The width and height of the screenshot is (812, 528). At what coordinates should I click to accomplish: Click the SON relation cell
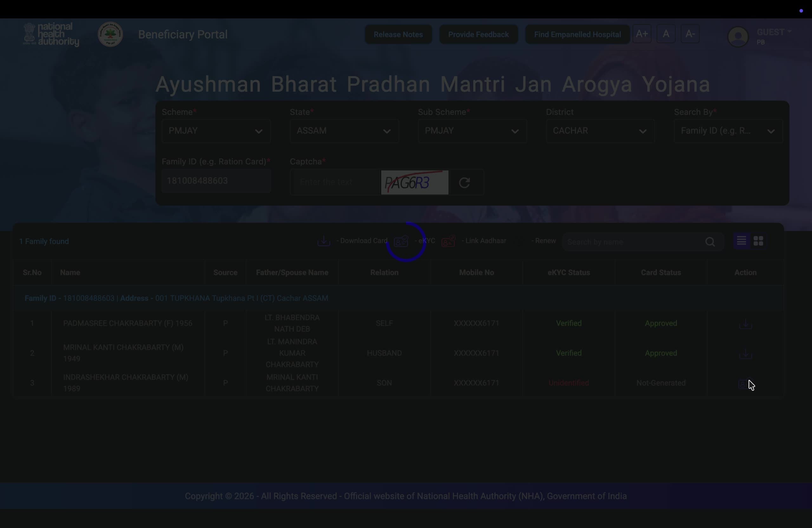(384, 383)
